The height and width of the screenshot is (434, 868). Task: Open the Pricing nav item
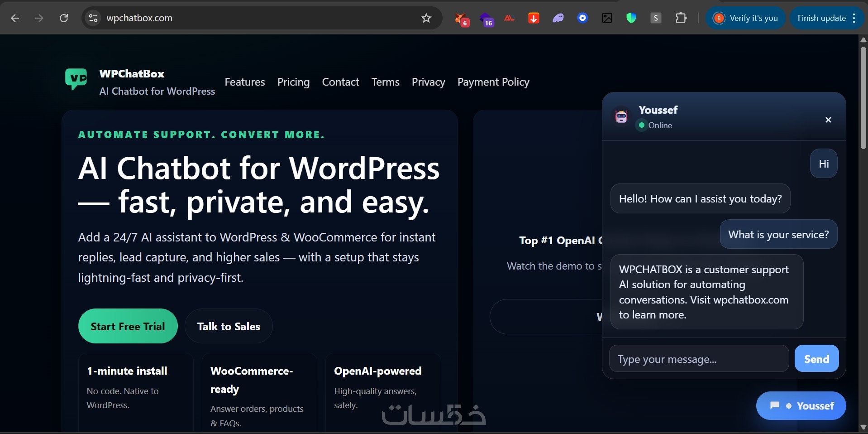(294, 82)
